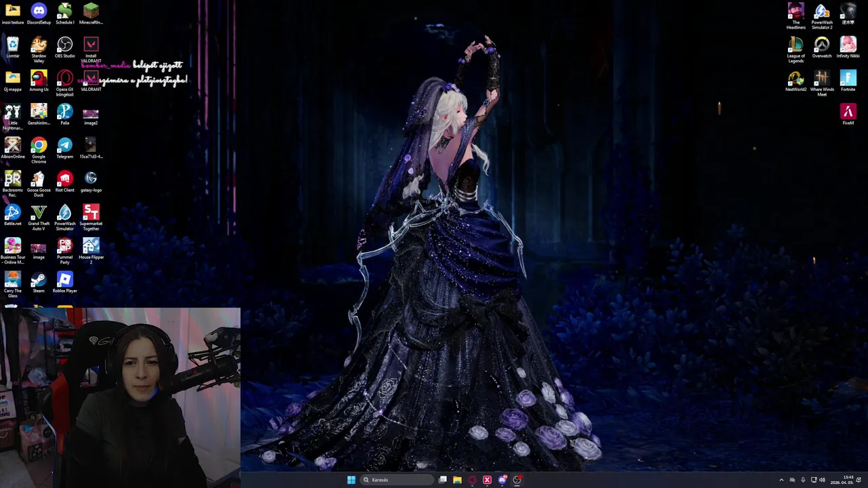The height and width of the screenshot is (488, 868).
Task: Open Overwatch desktop shortcut
Action: tap(822, 47)
